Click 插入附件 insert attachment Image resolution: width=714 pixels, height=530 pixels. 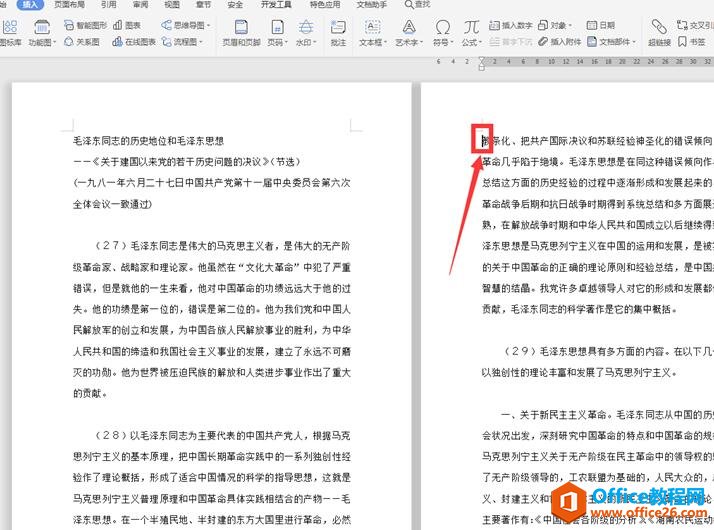coord(559,42)
